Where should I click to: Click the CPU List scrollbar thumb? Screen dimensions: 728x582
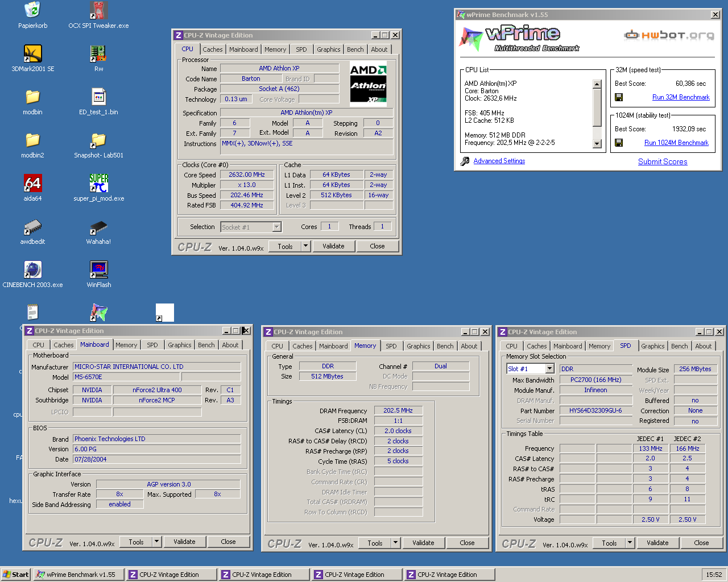coord(597,108)
